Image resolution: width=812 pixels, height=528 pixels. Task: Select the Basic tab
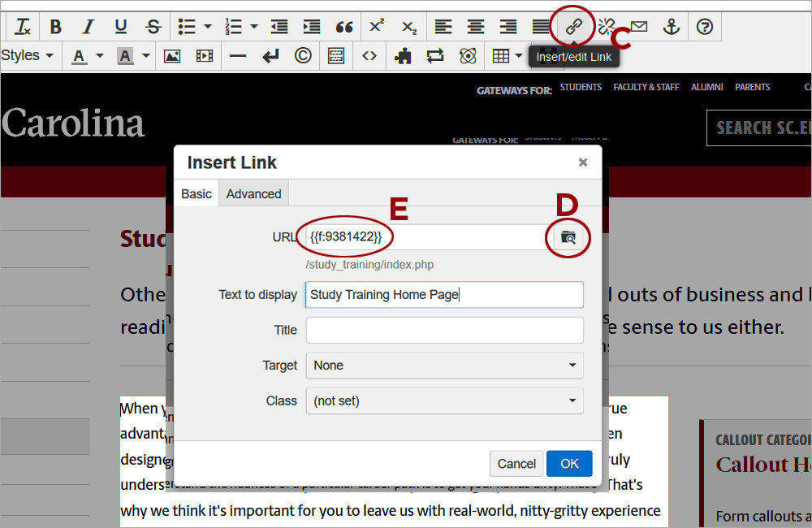click(x=196, y=193)
